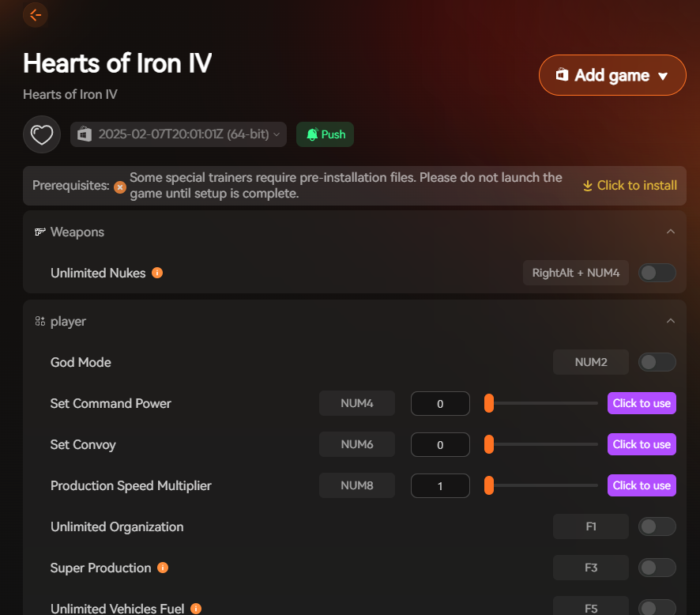The width and height of the screenshot is (700, 615).
Task: Collapse the Weapons section chevron
Action: (x=671, y=232)
